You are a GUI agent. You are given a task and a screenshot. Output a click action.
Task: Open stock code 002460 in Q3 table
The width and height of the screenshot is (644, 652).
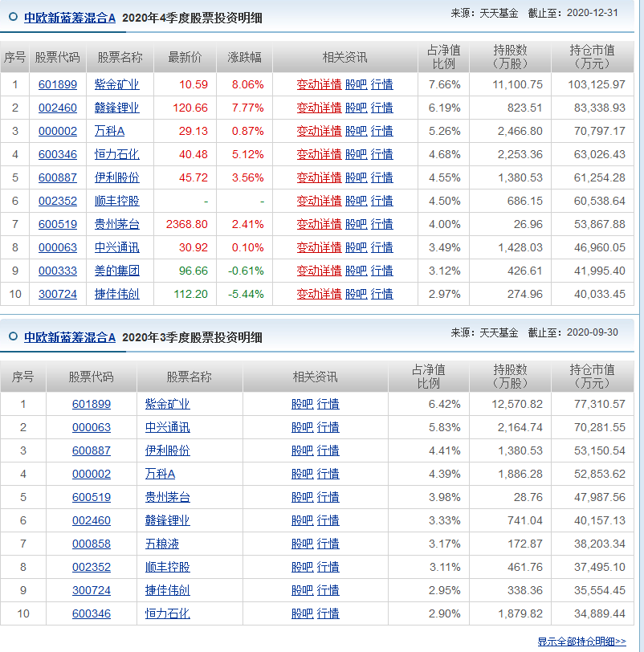(92, 520)
